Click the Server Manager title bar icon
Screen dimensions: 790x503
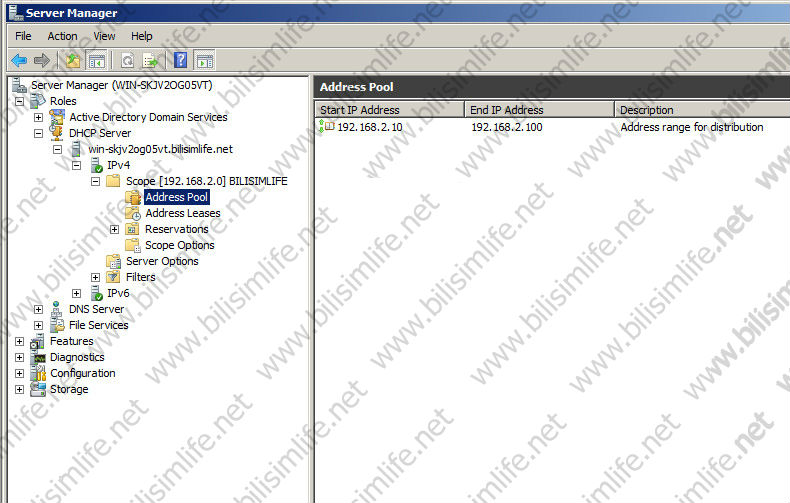coord(16,13)
